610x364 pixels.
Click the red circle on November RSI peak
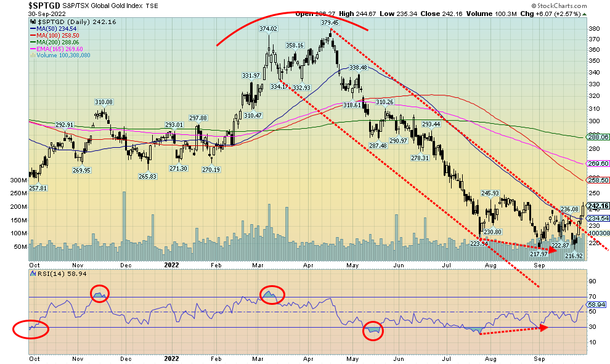99,294
